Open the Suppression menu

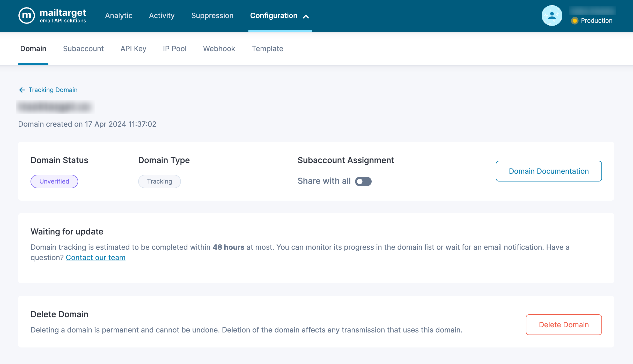(212, 16)
